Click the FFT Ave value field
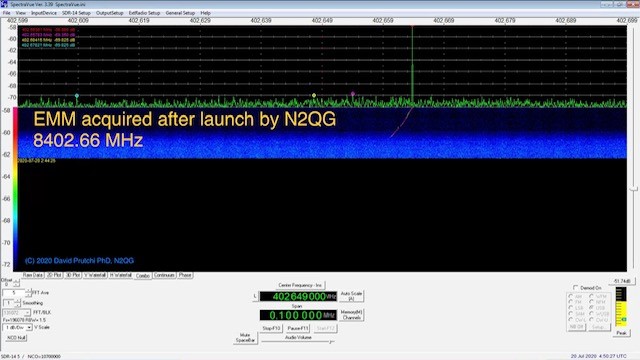The width and height of the screenshot is (640, 360). (14, 293)
